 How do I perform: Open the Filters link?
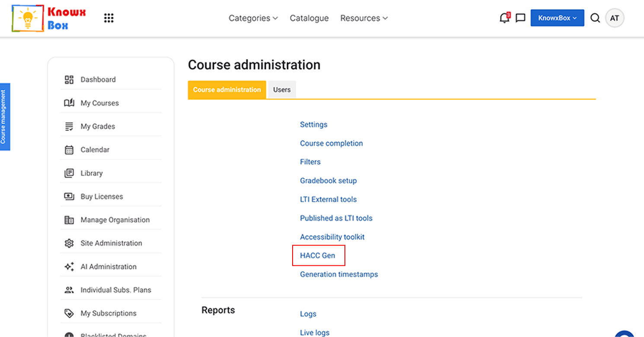310,162
